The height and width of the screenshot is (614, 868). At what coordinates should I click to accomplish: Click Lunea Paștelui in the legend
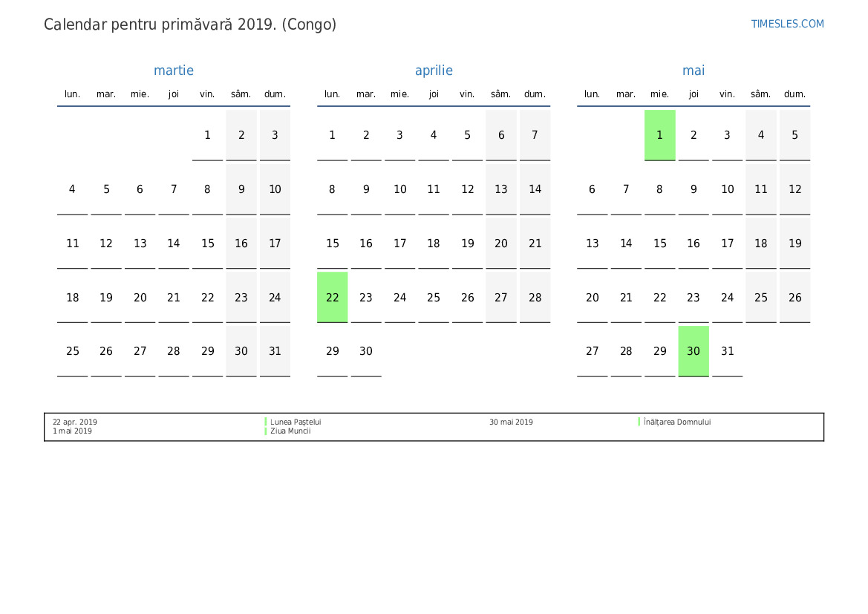coord(296,422)
